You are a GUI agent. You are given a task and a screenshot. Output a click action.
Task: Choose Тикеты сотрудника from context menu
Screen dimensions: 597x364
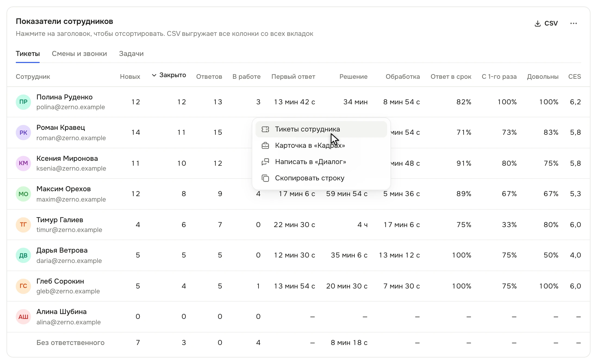pyautogui.click(x=321, y=129)
